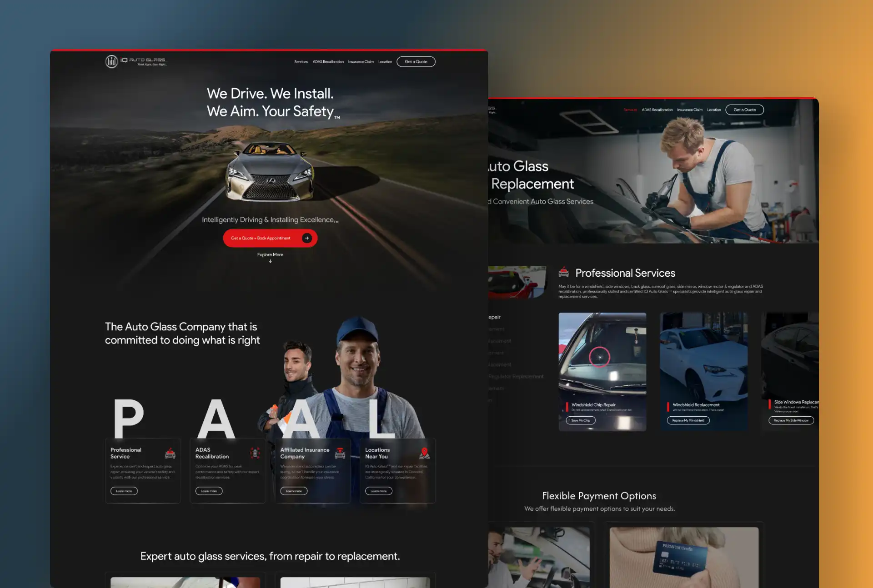The width and height of the screenshot is (873, 588).
Task: Click Get a Quote button in left page
Action: tap(416, 62)
